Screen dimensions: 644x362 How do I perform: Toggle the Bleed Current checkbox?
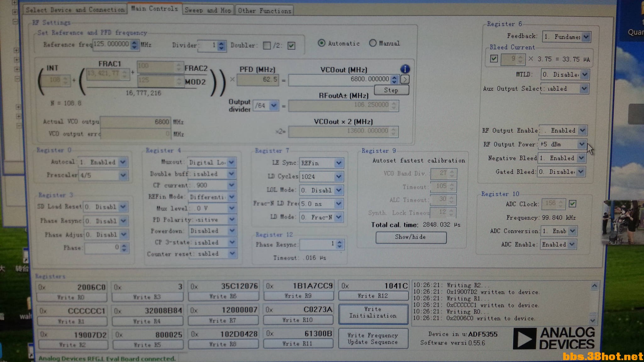pyautogui.click(x=494, y=58)
